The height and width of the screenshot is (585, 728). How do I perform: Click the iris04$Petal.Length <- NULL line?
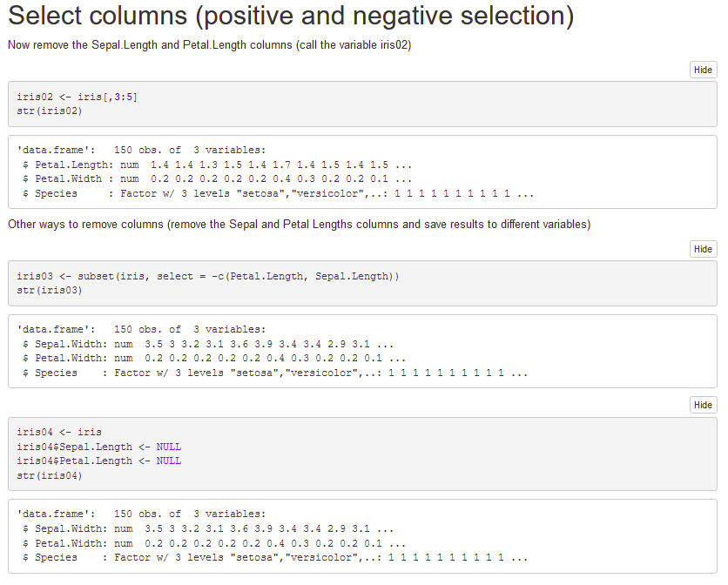click(x=98, y=461)
